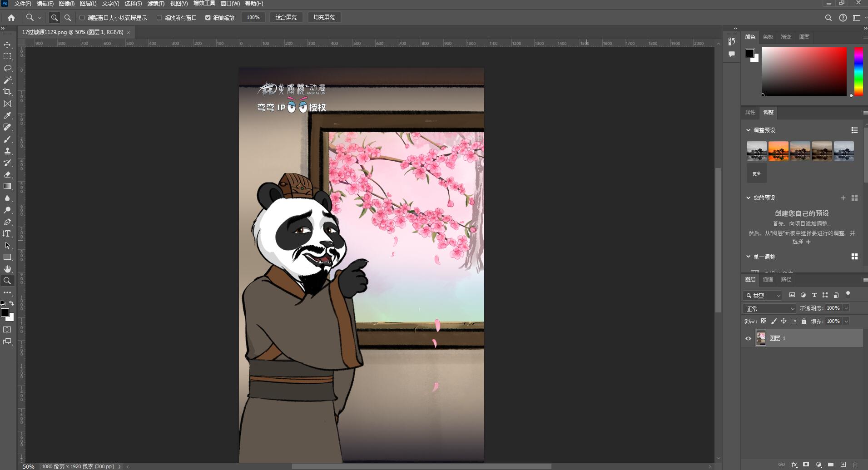
Task: Click the 填充屏幕 button
Action: [324, 17]
